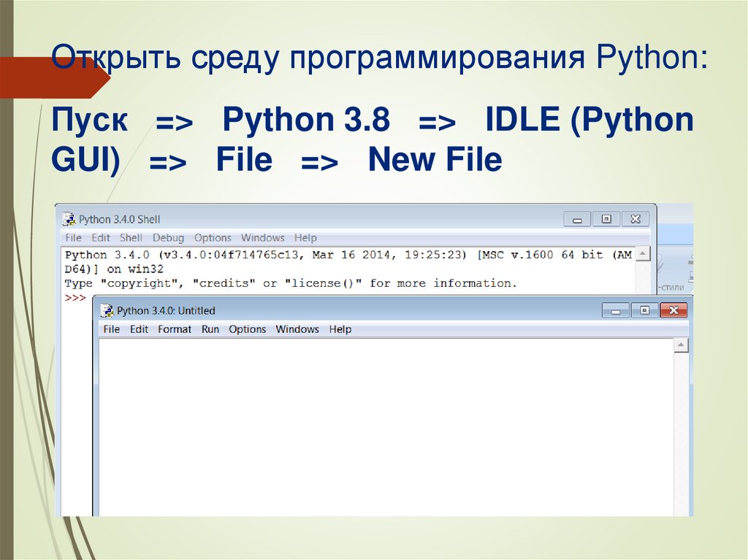Open Options menu in Untitled editor window
Image resolution: width=748 pixels, height=560 pixels.
point(247,329)
